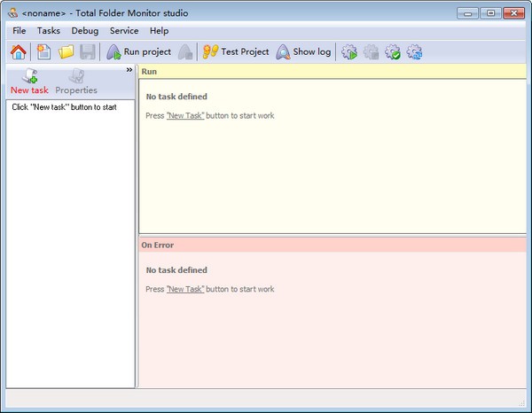The width and height of the screenshot is (532, 413).
Task: Click the Properties button in side panel
Action: point(76,82)
